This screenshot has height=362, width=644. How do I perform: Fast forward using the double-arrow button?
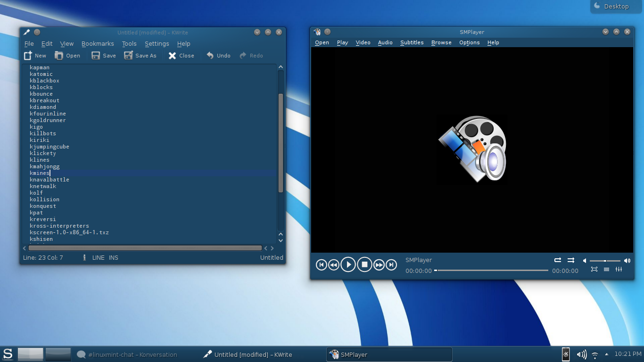point(379,265)
